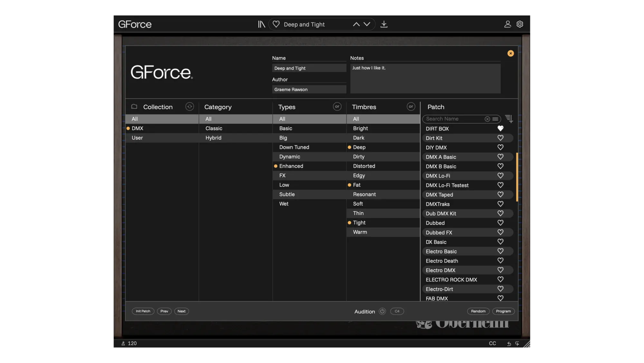Change patch list sort order
This screenshot has height=363, width=644.
(509, 119)
